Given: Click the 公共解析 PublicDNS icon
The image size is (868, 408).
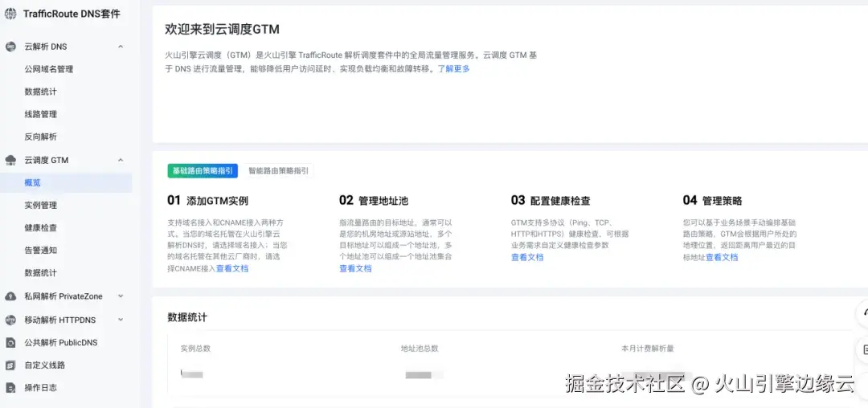Looking at the screenshot, I should point(10,343).
